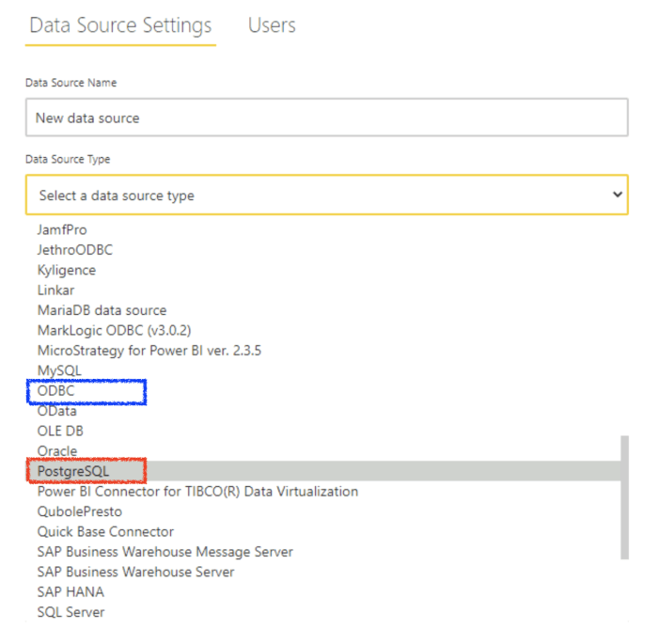Click the Data Source Name input field

point(326,118)
